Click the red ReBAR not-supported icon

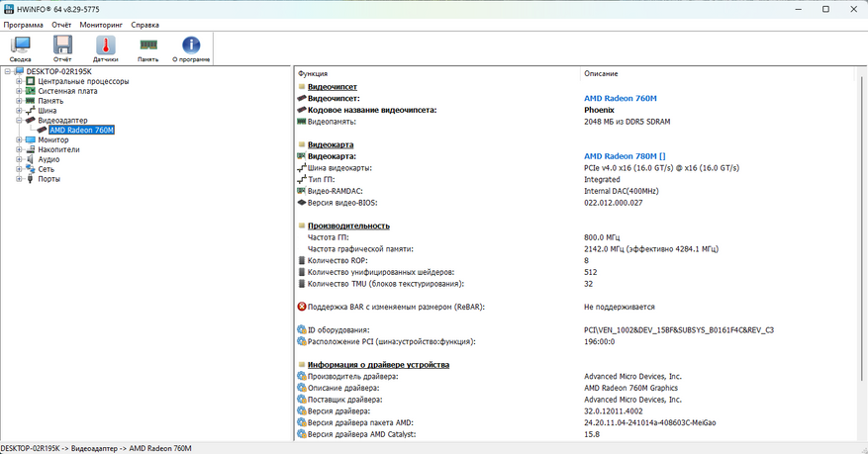(302, 307)
